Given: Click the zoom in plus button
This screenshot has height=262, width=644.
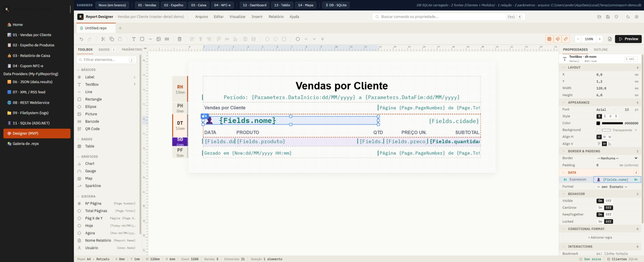Looking at the screenshot, I should (600, 39).
